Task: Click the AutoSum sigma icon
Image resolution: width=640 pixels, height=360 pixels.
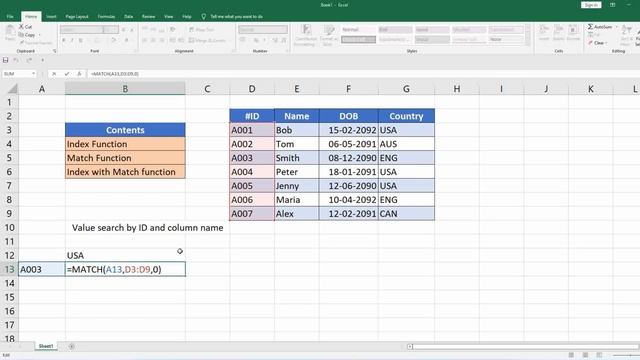Action: click(x=590, y=27)
